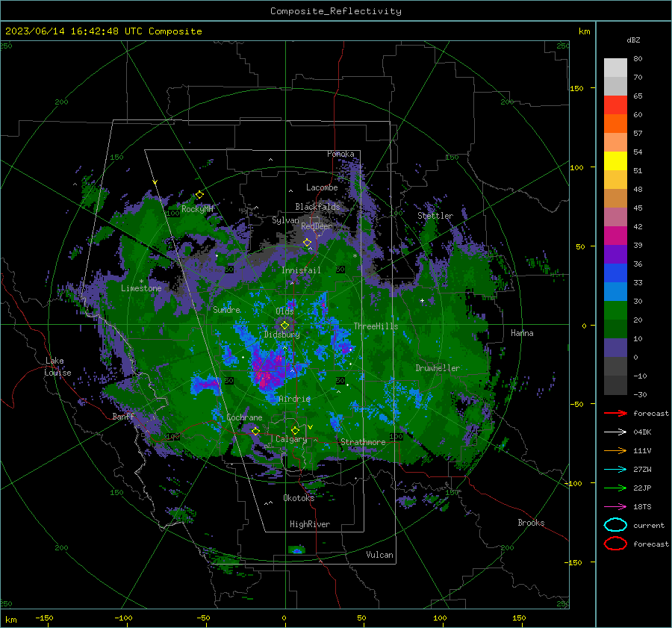672x628 pixels.
Task: Click the Brooks city label
Action: coord(531,523)
